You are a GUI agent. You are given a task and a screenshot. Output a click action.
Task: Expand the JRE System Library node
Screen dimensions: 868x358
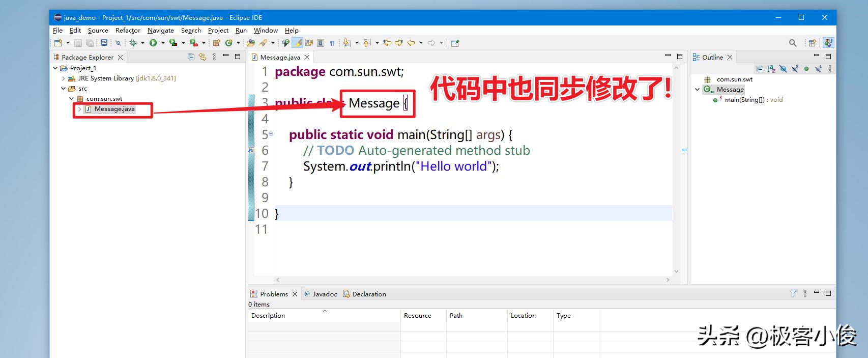(64, 78)
